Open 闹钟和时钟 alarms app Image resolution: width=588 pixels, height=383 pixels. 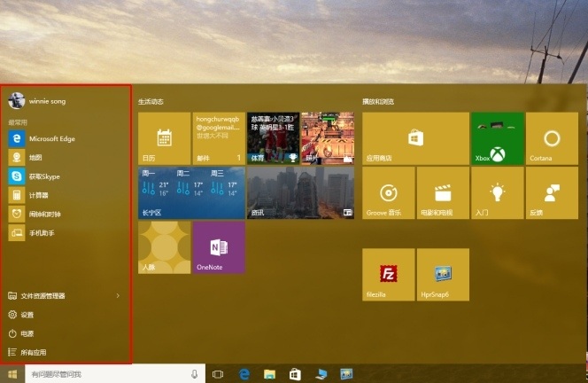click(x=35, y=214)
